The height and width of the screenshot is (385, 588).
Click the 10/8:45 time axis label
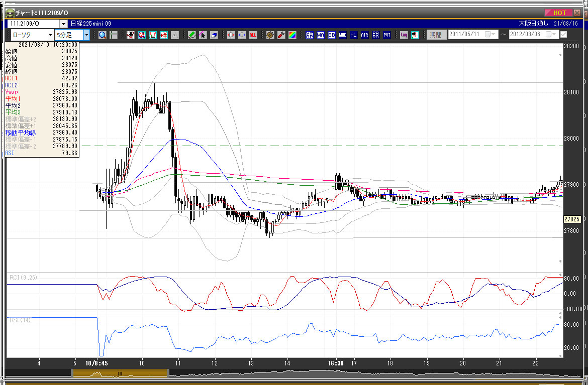[97, 363]
